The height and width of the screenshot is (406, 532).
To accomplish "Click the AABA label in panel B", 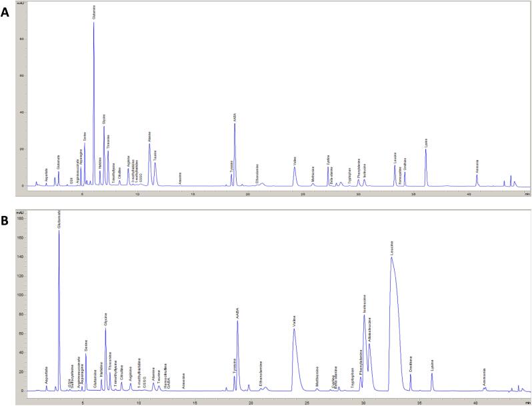I will [x=237, y=313].
